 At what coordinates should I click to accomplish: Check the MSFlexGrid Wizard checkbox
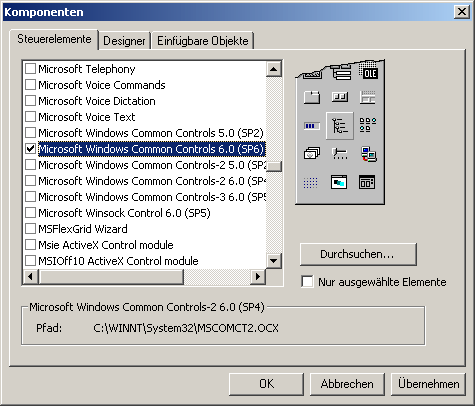[31, 229]
